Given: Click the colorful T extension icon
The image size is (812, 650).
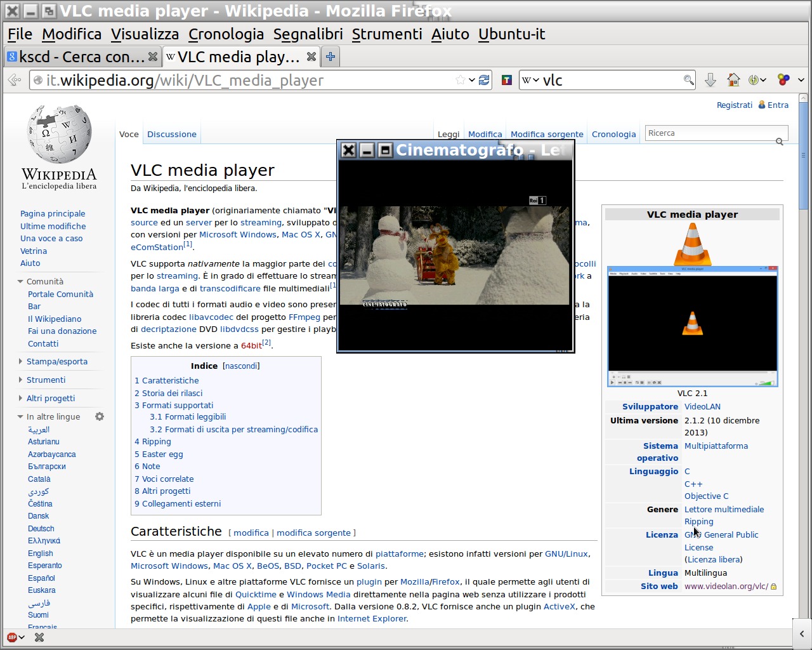Looking at the screenshot, I should pos(506,80).
